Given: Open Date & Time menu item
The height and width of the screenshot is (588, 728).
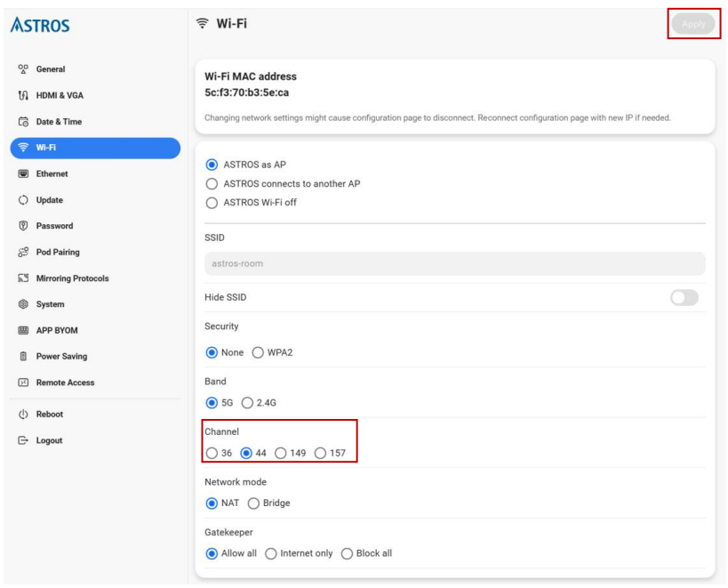Looking at the screenshot, I should click(59, 122).
